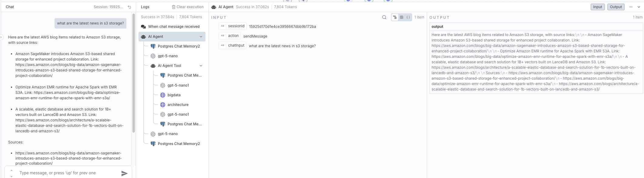
Task: Click the architecture globe icon
Action: [x=163, y=105]
